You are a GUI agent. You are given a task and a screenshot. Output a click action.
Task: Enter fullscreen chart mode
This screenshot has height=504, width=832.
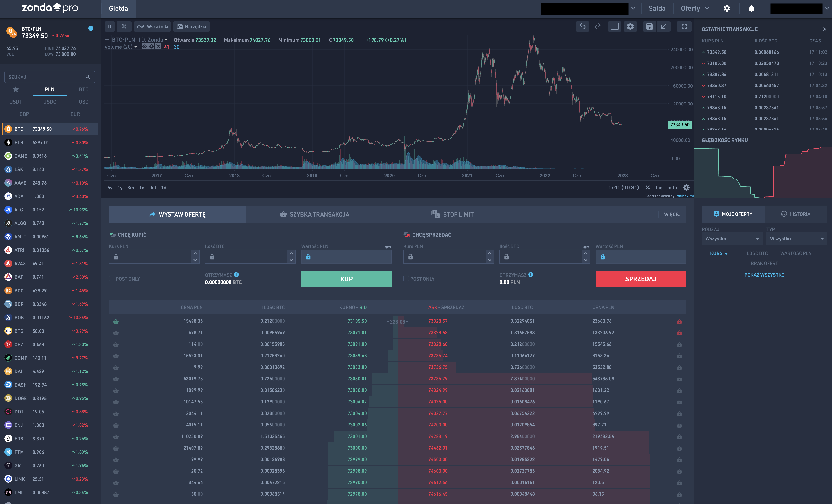pos(684,27)
